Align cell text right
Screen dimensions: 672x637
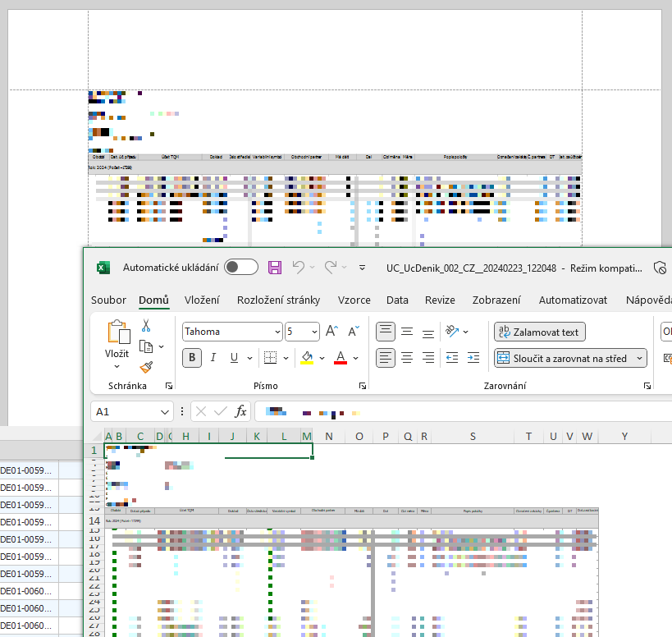428,358
